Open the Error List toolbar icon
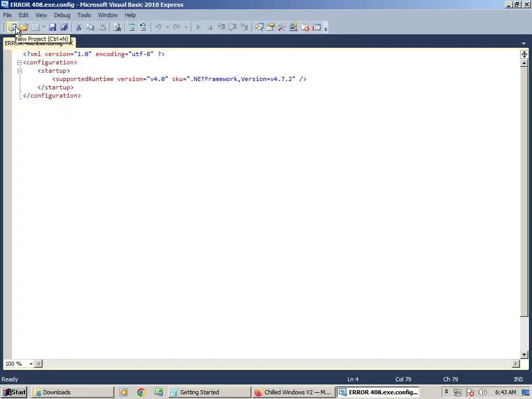 (305, 27)
